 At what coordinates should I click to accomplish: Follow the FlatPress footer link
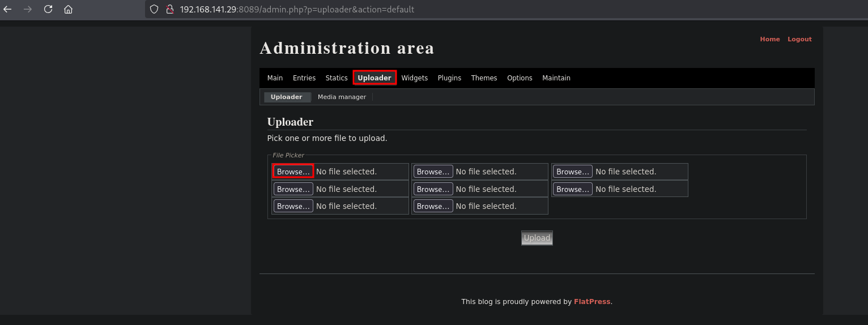pos(592,302)
